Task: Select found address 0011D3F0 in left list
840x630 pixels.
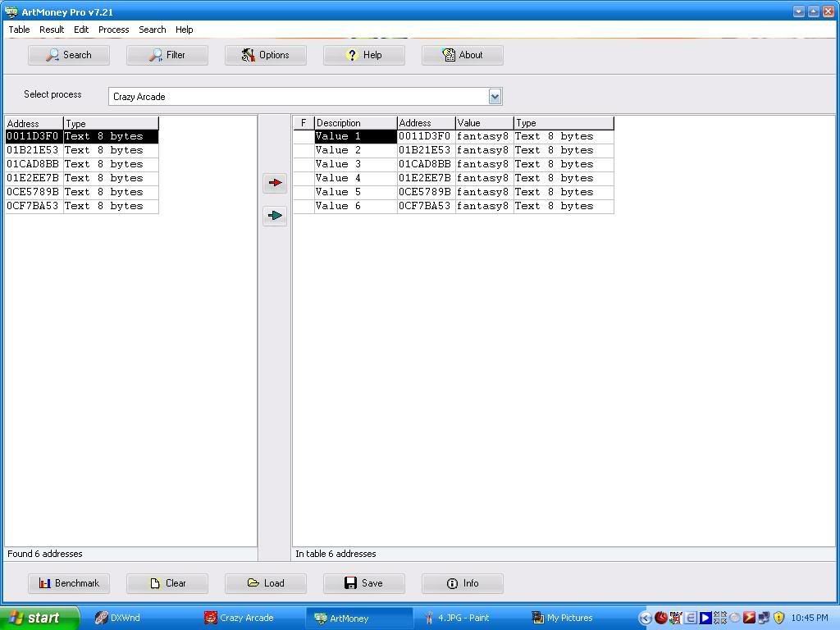Action: click(82, 137)
